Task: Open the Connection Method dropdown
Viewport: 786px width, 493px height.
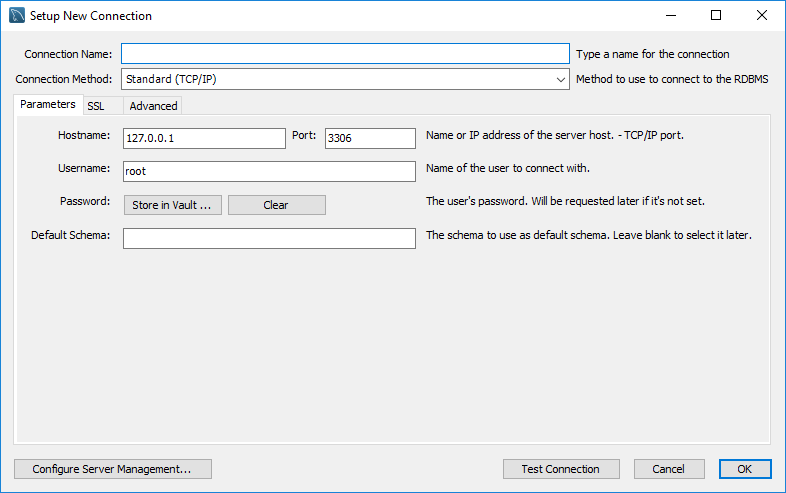Action: [x=345, y=79]
